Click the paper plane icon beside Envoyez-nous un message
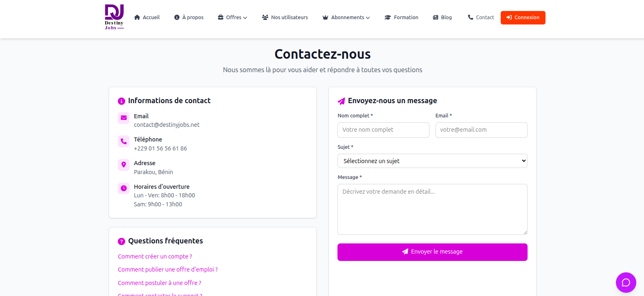The image size is (644, 296). 341,101
